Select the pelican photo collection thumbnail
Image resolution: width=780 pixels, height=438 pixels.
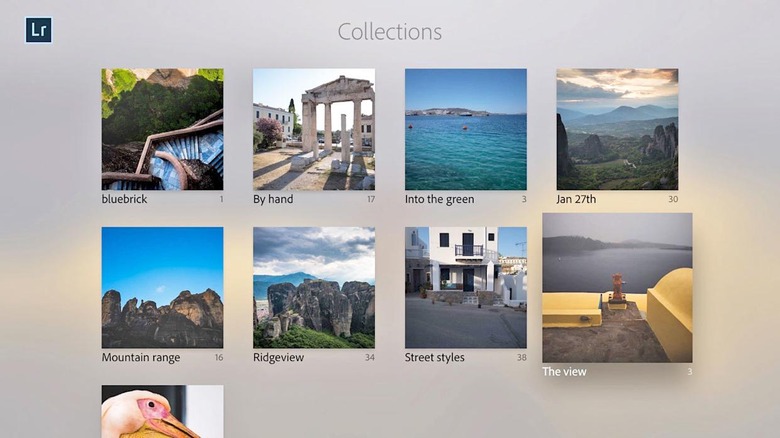point(162,412)
